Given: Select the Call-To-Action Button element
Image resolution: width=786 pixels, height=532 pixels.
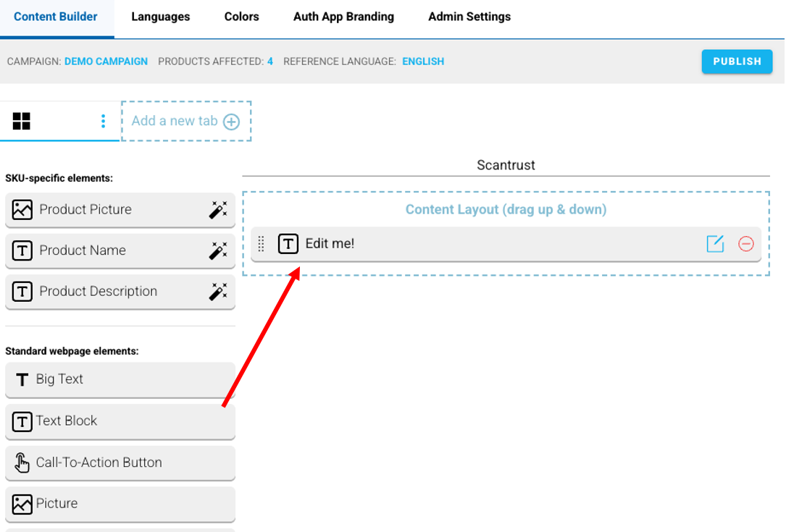Looking at the screenshot, I should [120, 463].
